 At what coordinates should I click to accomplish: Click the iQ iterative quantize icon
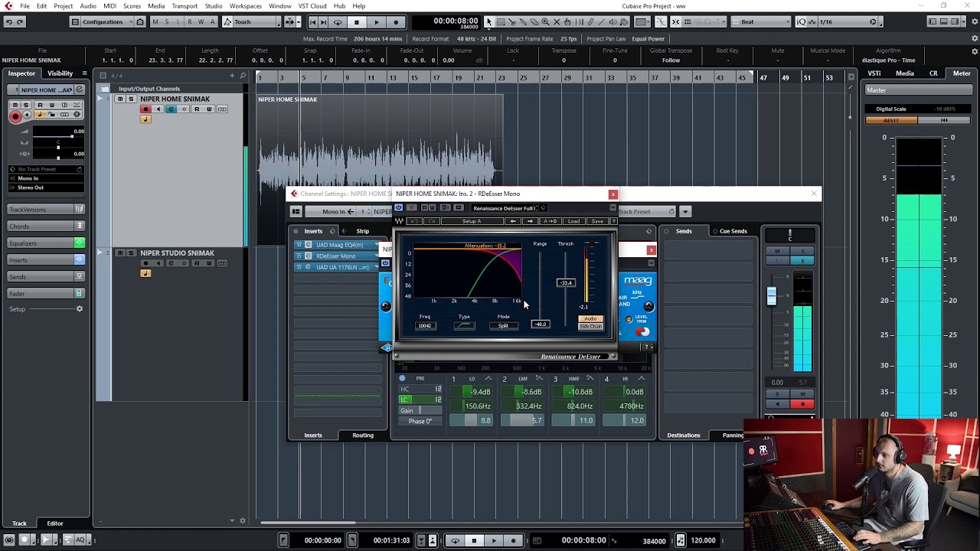click(801, 21)
